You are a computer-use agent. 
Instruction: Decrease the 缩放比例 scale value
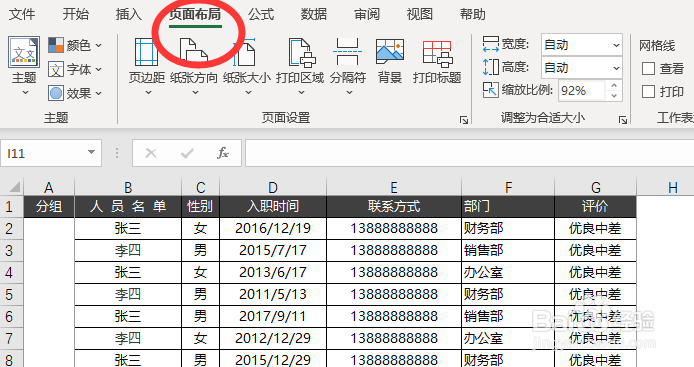click(614, 96)
